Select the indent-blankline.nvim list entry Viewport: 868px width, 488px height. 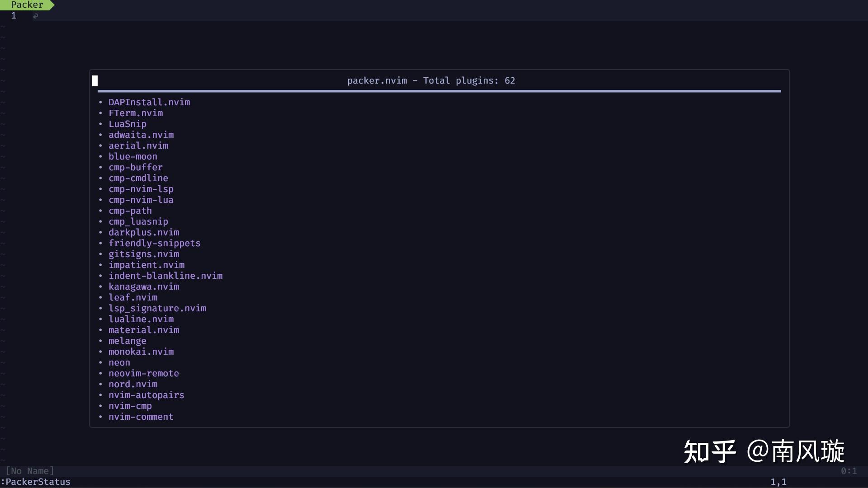tap(165, 276)
